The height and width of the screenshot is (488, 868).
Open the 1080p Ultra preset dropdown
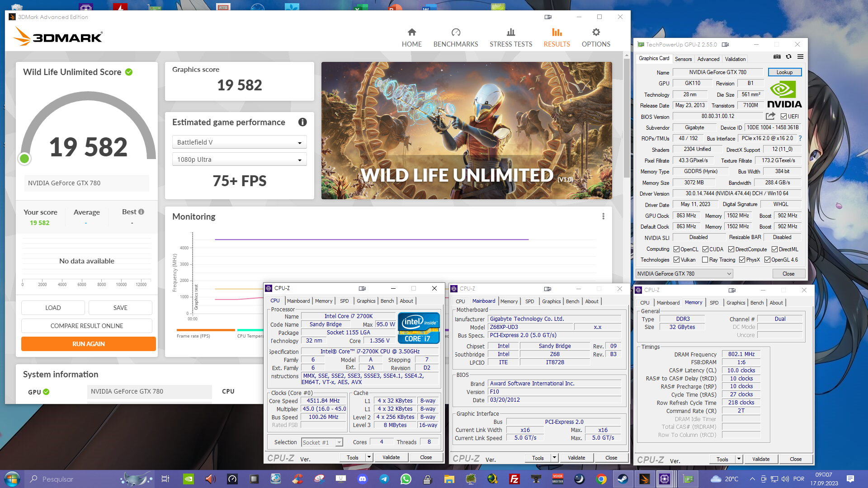(x=239, y=159)
